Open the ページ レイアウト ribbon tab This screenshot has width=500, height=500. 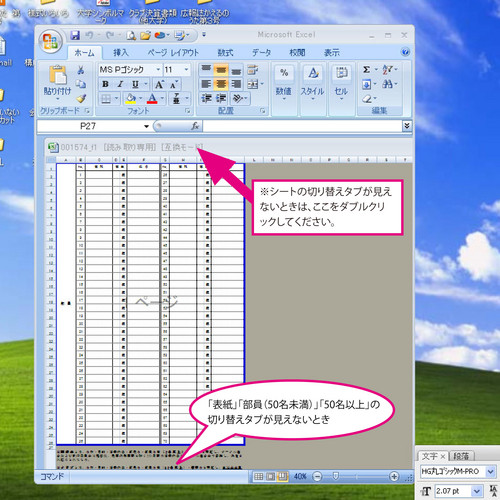pyautogui.click(x=173, y=53)
